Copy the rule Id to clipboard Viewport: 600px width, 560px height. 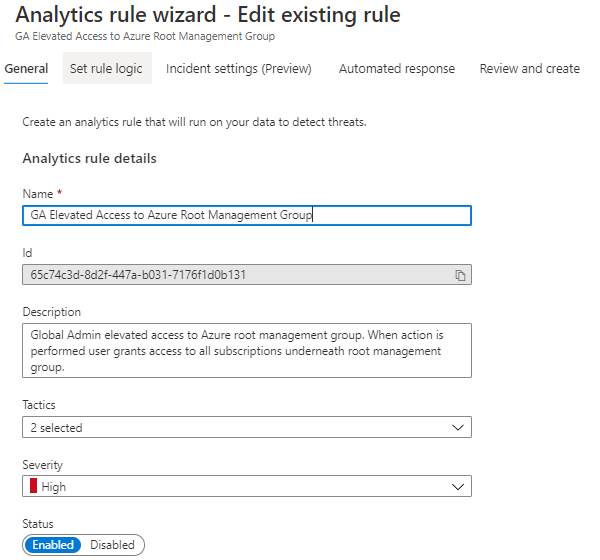click(460, 275)
